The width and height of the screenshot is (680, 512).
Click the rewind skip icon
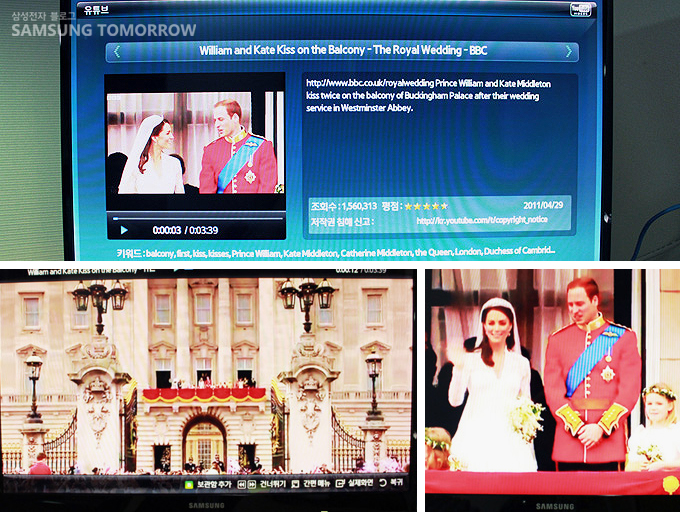(240, 484)
